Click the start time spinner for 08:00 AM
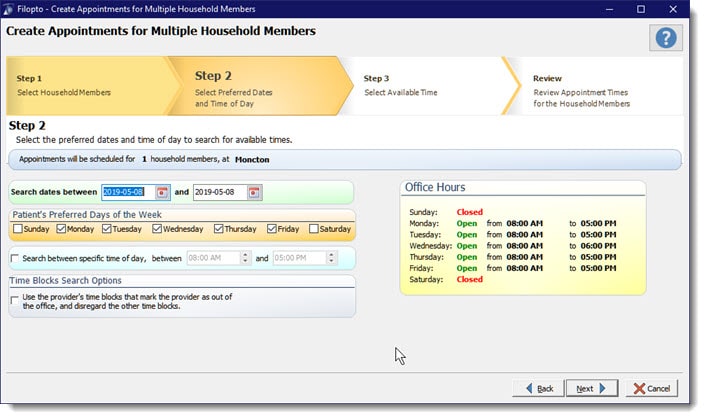Viewport: 705px width, 419px height. point(245,258)
